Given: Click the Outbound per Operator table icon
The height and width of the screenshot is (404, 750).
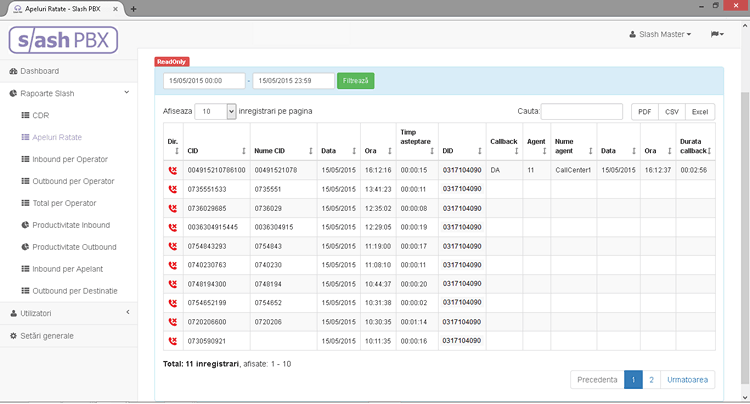Looking at the screenshot, I should point(25,181).
